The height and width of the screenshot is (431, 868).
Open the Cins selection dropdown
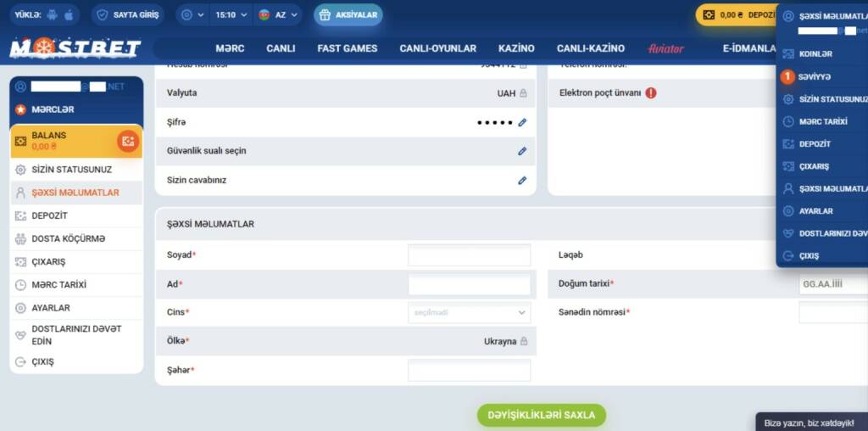coord(469,312)
